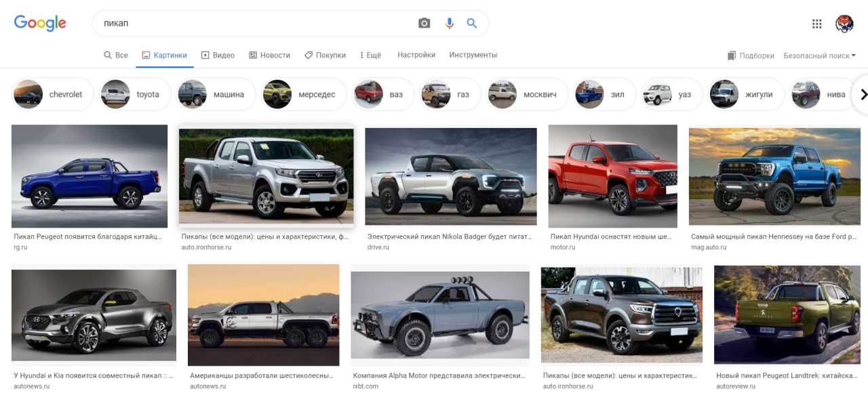The height and width of the screenshot is (399, 868).
Task: Open the silver pickup image above the first auto.ironhorse.ru caption
Action: coord(266,176)
